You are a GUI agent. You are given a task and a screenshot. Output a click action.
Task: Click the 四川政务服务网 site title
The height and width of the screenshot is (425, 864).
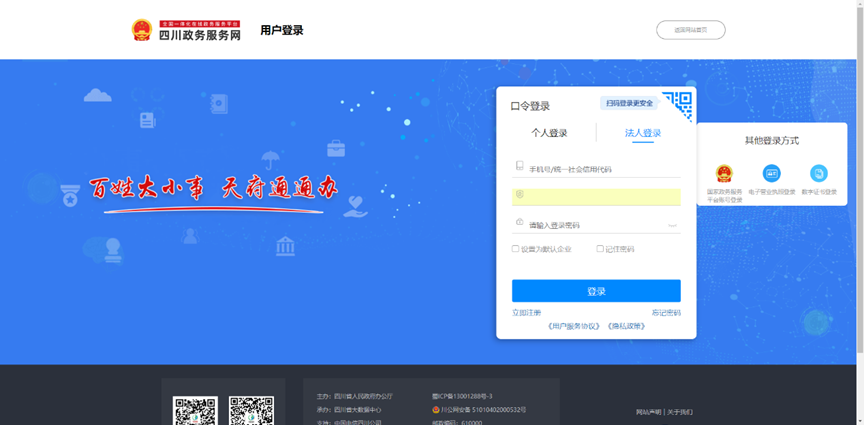(x=199, y=35)
